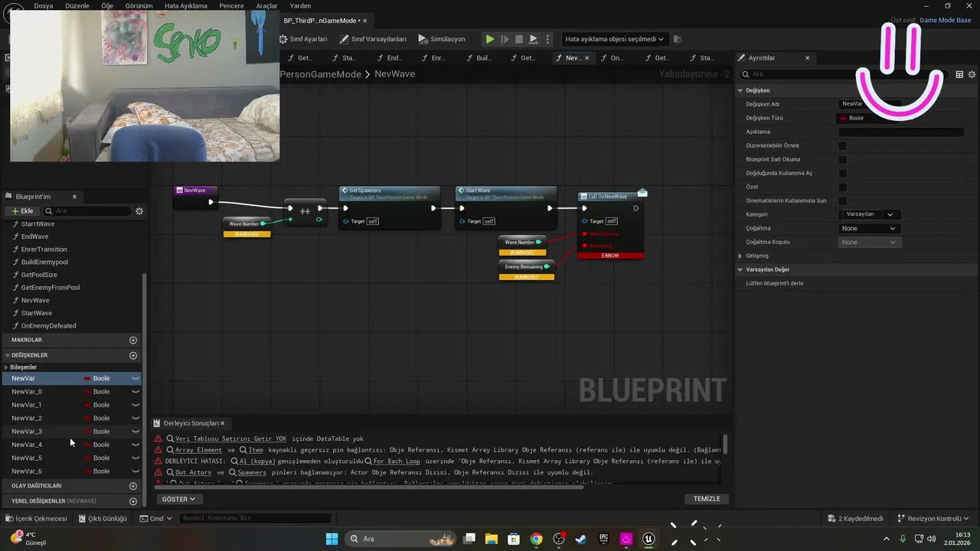
Task: Click the debug object find icon
Action: [x=678, y=39]
